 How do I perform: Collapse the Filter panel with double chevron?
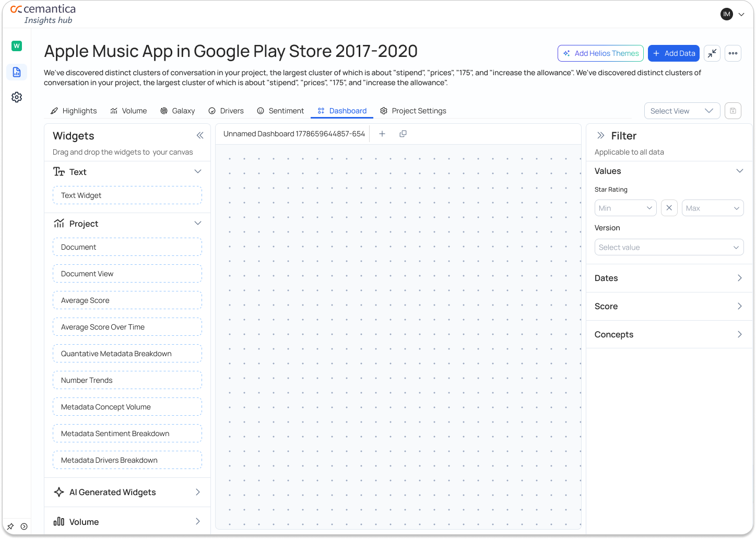[601, 136]
